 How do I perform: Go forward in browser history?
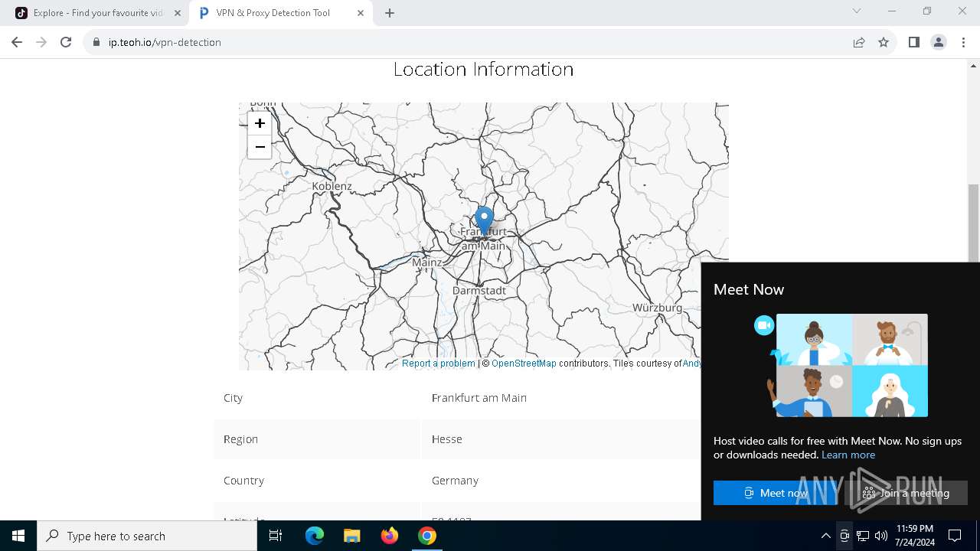click(x=41, y=42)
